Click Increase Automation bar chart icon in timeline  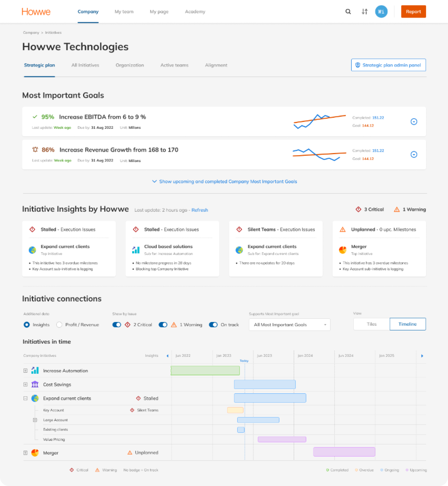[35, 370]
